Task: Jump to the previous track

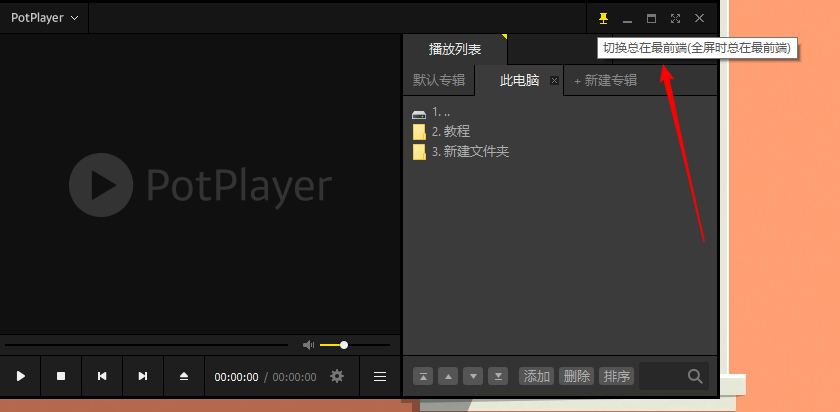Action: click(102, 376)
